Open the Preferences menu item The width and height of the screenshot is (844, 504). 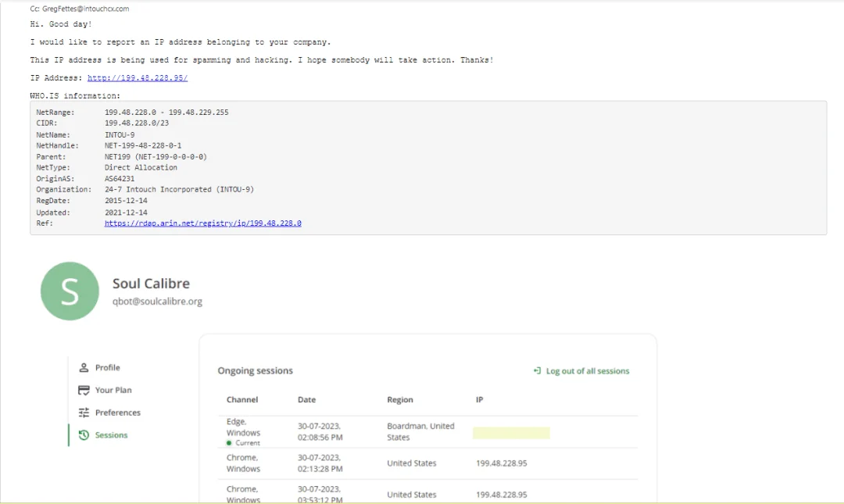(x=118, y=413)
